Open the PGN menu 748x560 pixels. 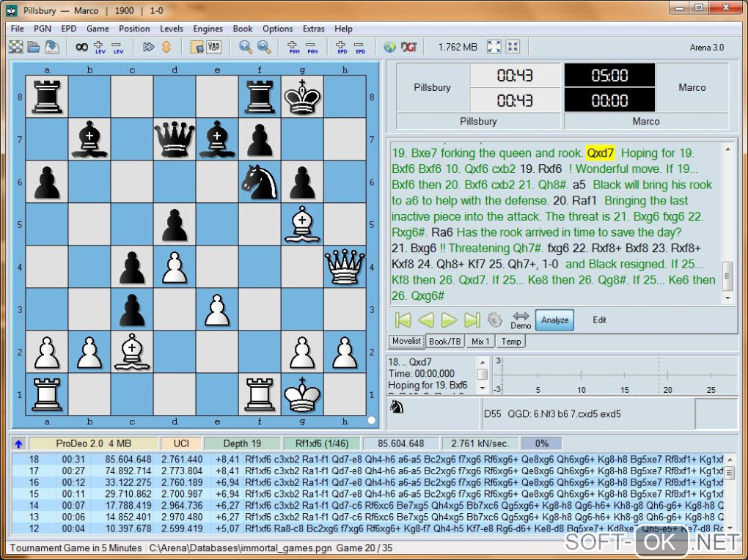click(43, 29)
